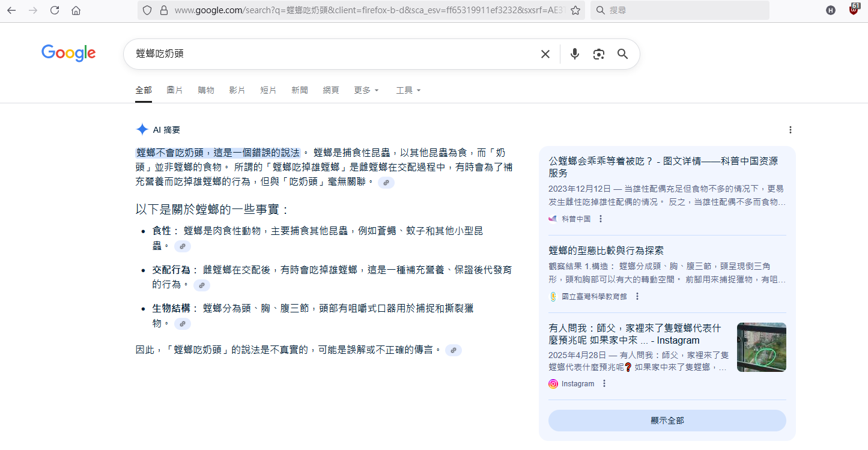Image resolution: width=868 pixels, height=450 pixels.
Task: Click the 國立臺灣科學教育館 source icon
Action: [x=553, y=296]
